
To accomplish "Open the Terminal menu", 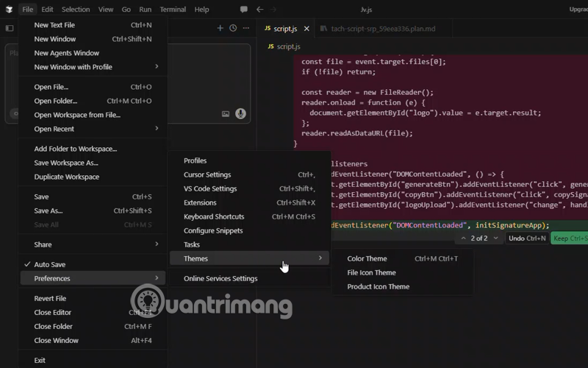I will (x=173, y=10).
